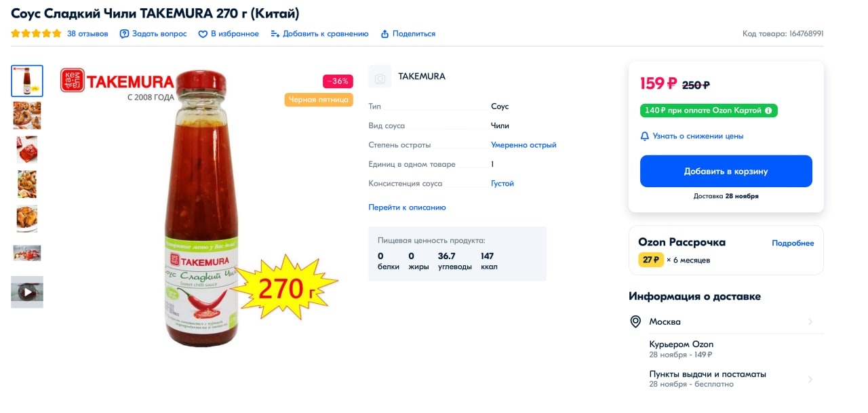Viewport: 868px width, 413px height.
Task: Click the bell icon for price drop alerts
Action: 645,136
